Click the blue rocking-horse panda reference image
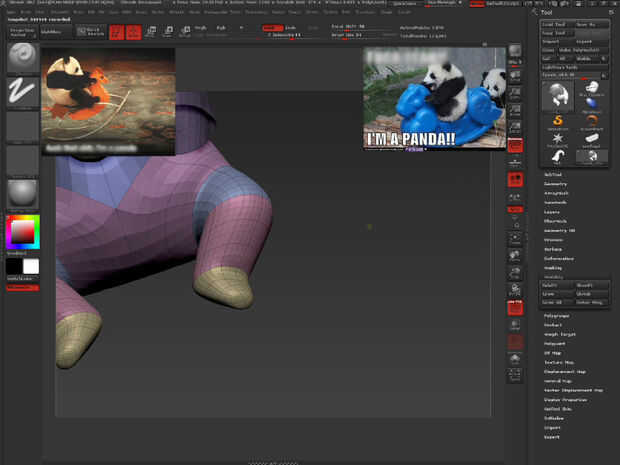The height and width of the screenshot is (465, 620). (434, 99)
